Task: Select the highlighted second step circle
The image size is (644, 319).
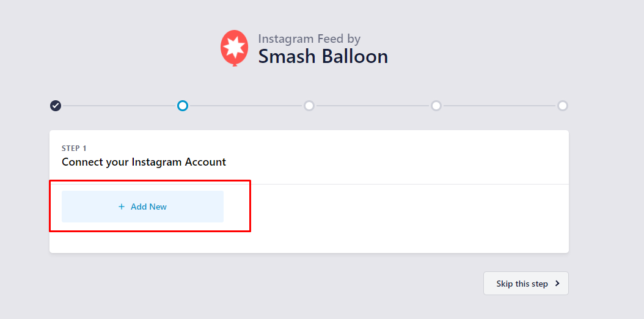Action: coord(182,106)
